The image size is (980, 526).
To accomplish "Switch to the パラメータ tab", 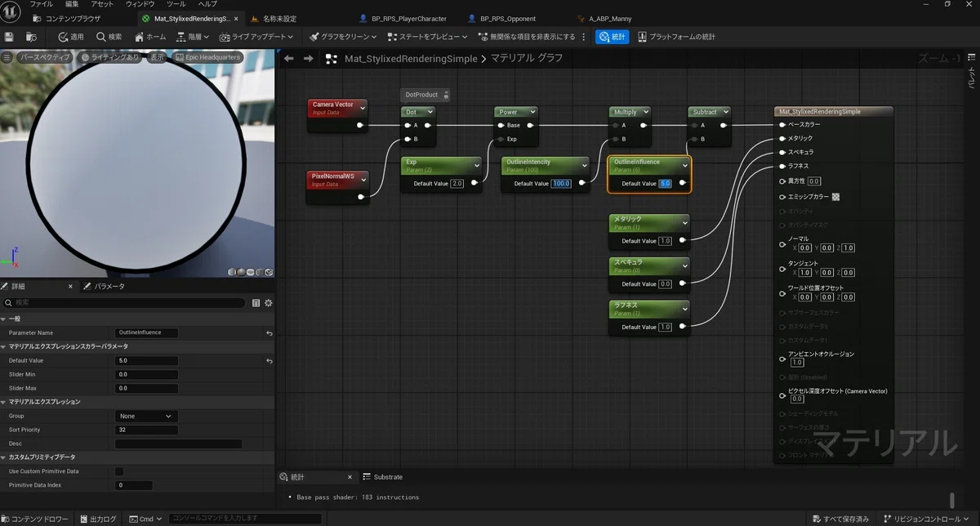I will click(x=104, y=287).
